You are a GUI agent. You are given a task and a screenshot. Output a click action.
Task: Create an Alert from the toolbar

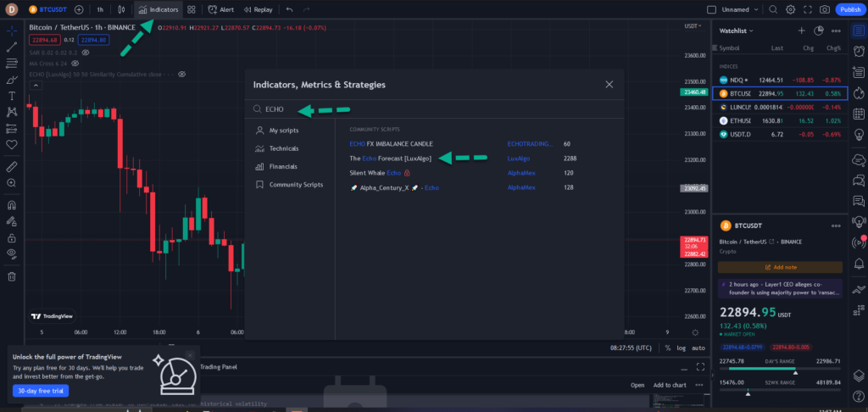pos(221,9)
